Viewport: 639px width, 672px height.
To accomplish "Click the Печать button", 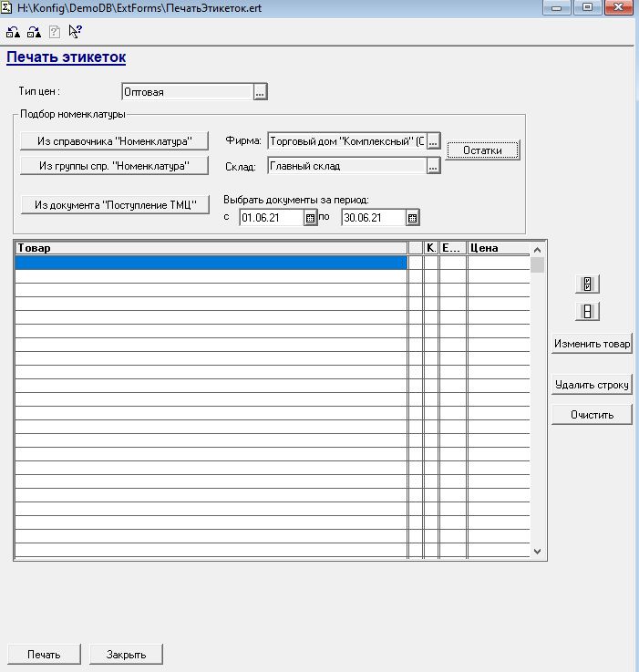I will [44, 654].
